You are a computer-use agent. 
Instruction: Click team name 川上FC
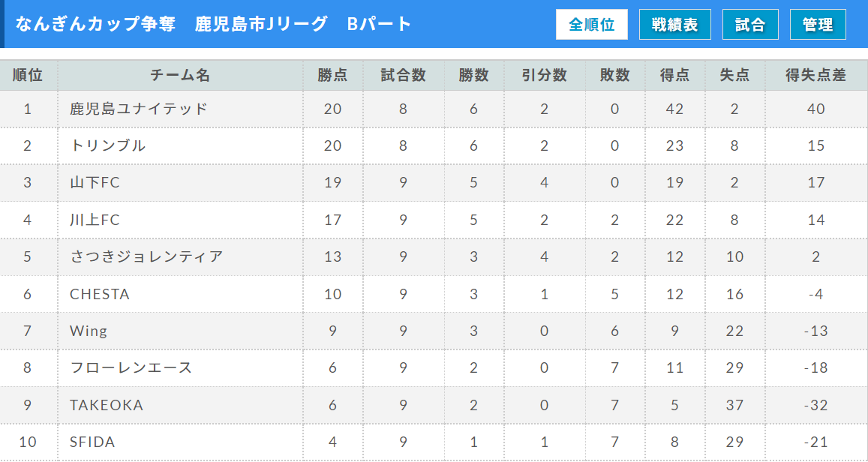click(95, 220)
